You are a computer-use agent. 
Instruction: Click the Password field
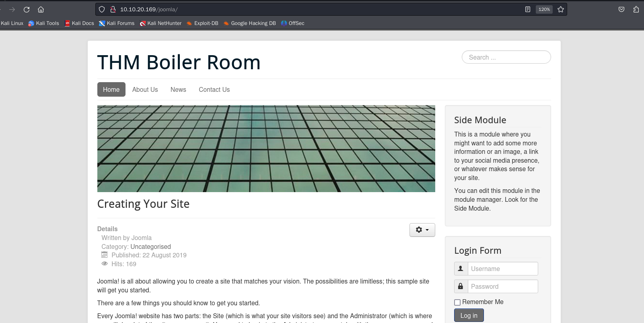(x=503, y=286)
